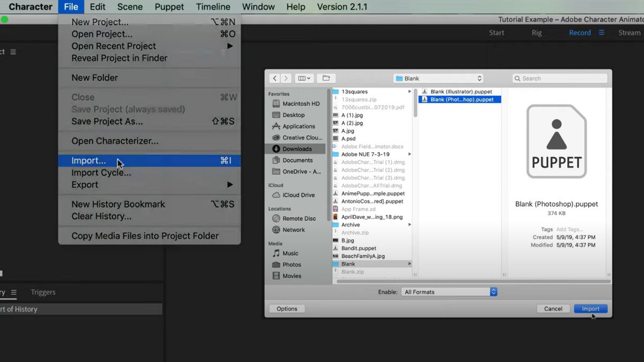Change the column view mode button

[304, 78]
